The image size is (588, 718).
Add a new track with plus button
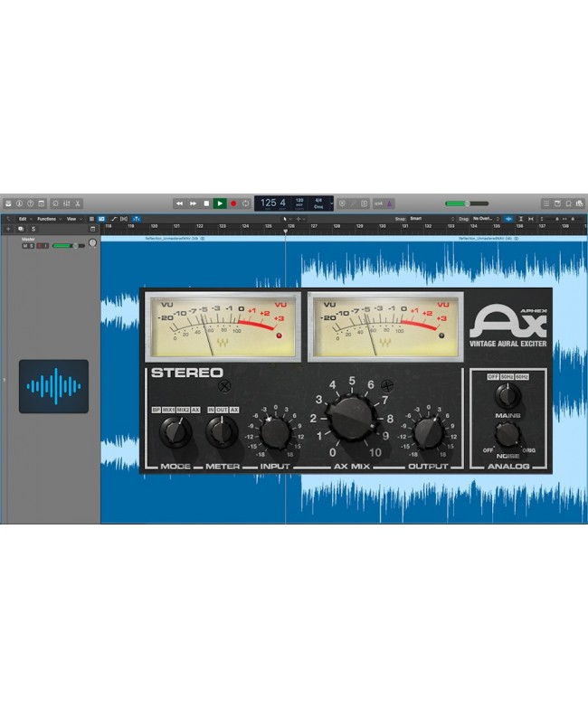[8, 229]
